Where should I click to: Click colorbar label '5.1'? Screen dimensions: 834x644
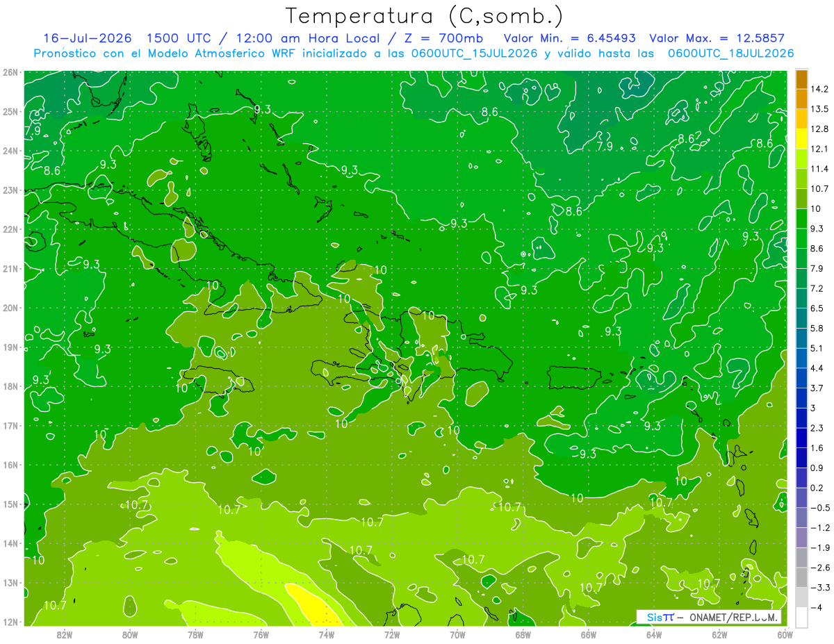click(x=817, y=348)
